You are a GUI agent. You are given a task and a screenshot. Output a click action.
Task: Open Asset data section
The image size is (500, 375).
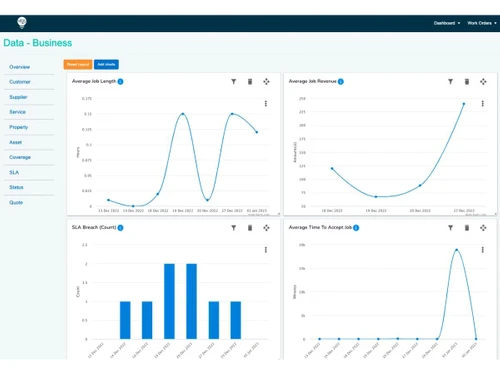click(x=16, y=142)
